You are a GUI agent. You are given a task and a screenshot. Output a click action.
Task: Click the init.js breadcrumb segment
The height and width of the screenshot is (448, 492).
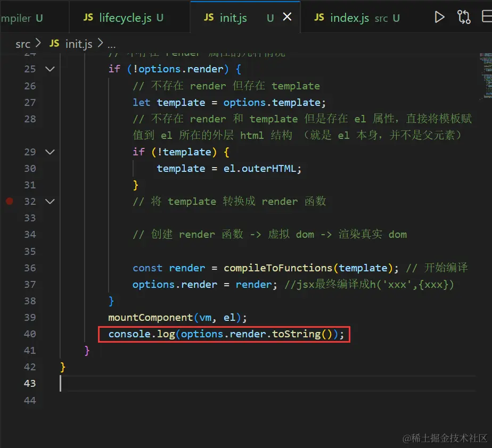pos(79,44)
